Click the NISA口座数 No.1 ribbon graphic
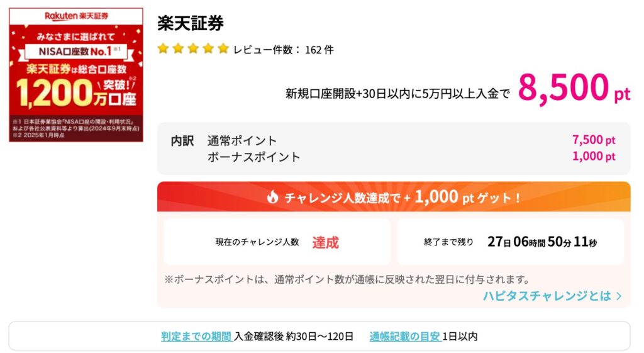This screenshot has height=353, width=644. click(x=76, y=52)
